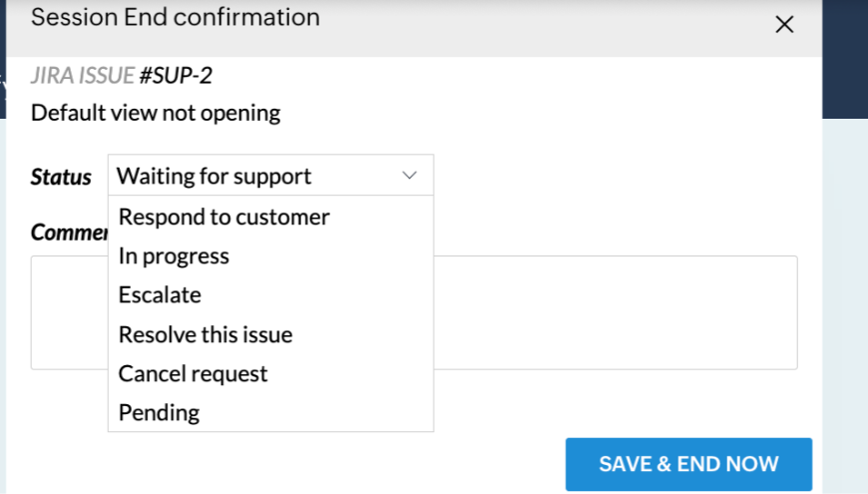The width and height of the screenshot is (868, 494).
Task: Click blank dialog area left of SAVE button
Action: (299, 464)
